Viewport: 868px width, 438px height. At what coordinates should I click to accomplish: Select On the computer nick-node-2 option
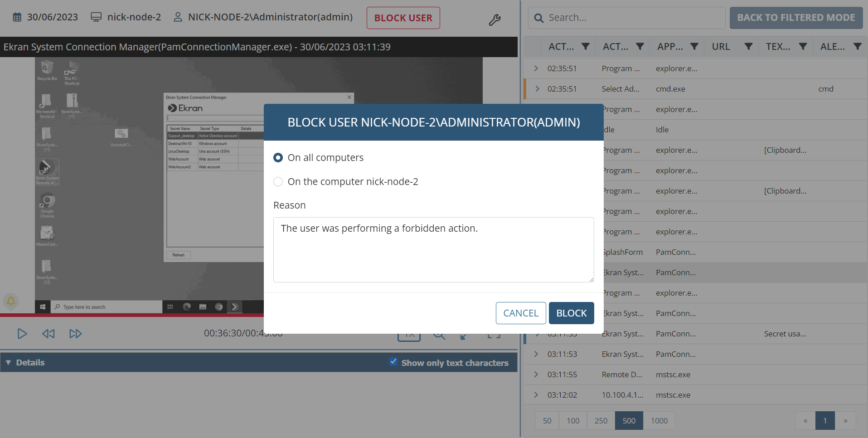[278, 182]
